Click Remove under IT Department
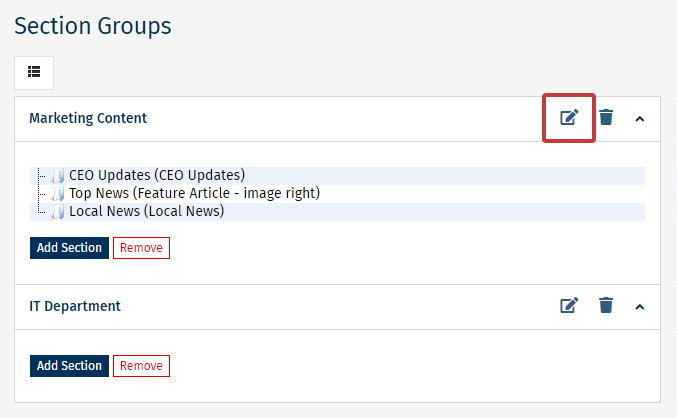The height and width of the screenshot is (418, 677). tap(141, 366)
